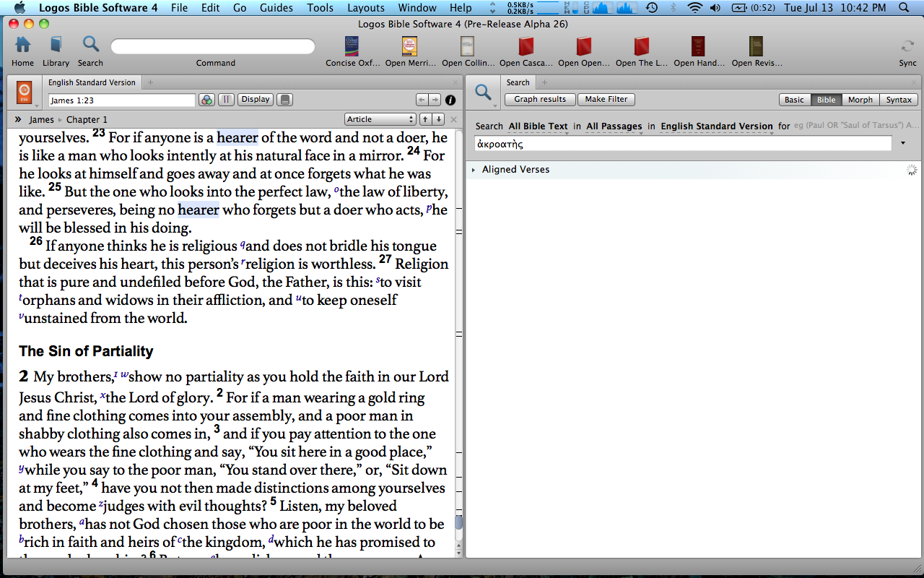
Task: Open Collins shortcut book icon
Action: (468, 46)
